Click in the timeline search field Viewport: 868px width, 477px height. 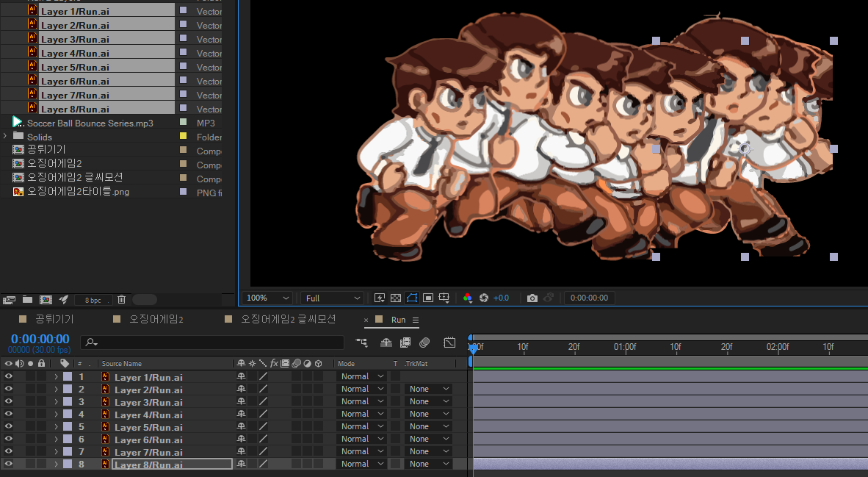(x=213, y=342)
